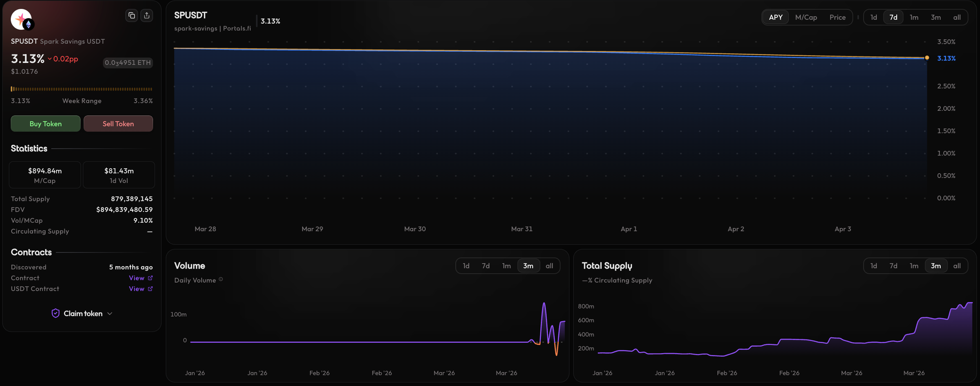
Task: Click the Claim token shield icon
Action: tap(55, 313)
